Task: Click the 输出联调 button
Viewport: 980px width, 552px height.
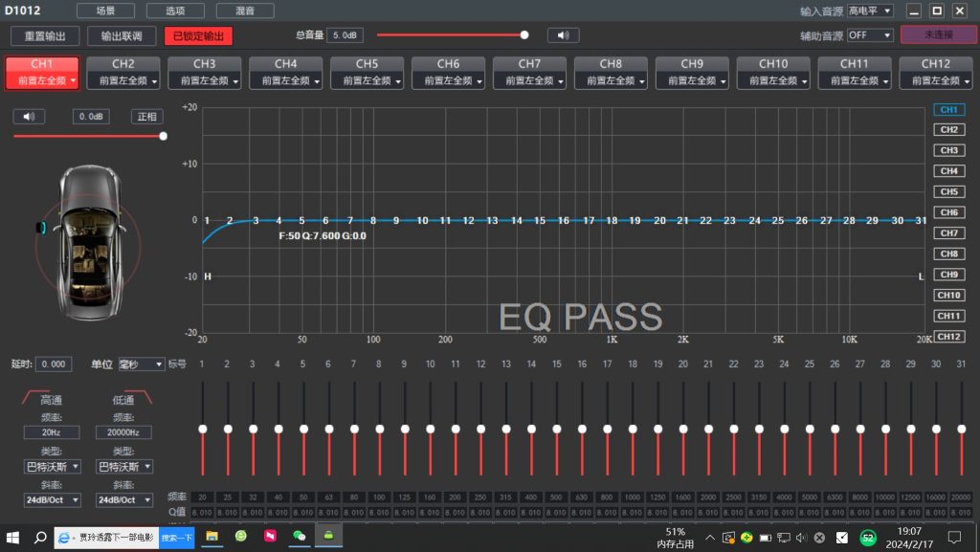Action: [x=122, y=35]
